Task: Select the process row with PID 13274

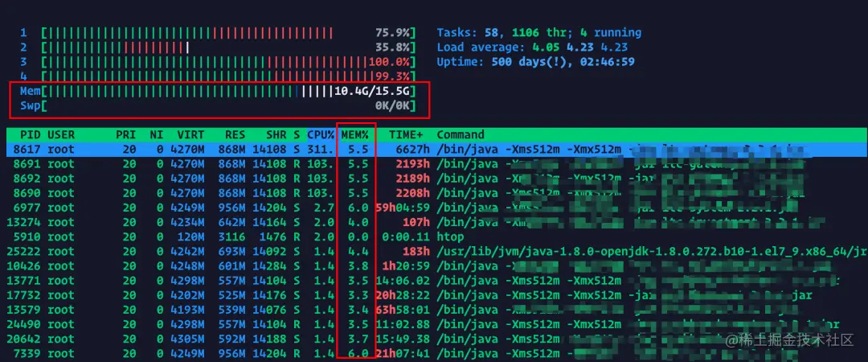Action: coord(437,222)
